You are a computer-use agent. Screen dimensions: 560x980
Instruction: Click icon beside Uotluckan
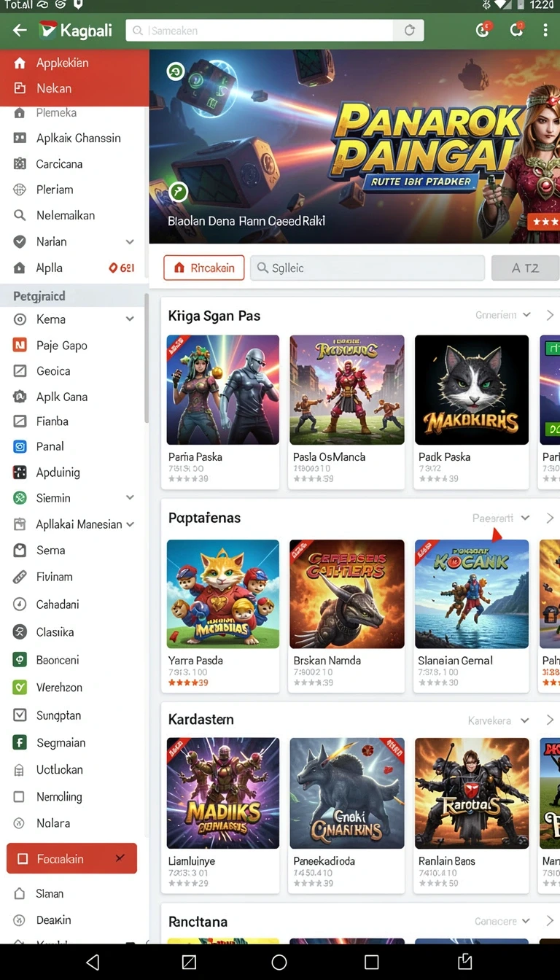[x=20, y=769]
